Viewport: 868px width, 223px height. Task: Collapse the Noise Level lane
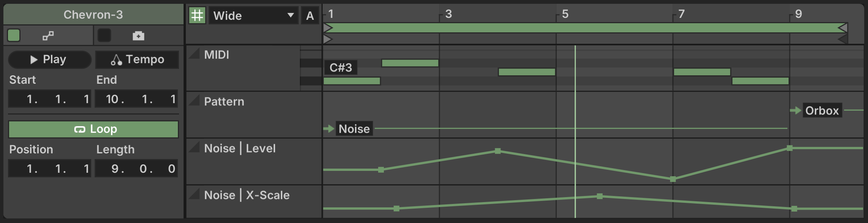click(194, 147)
